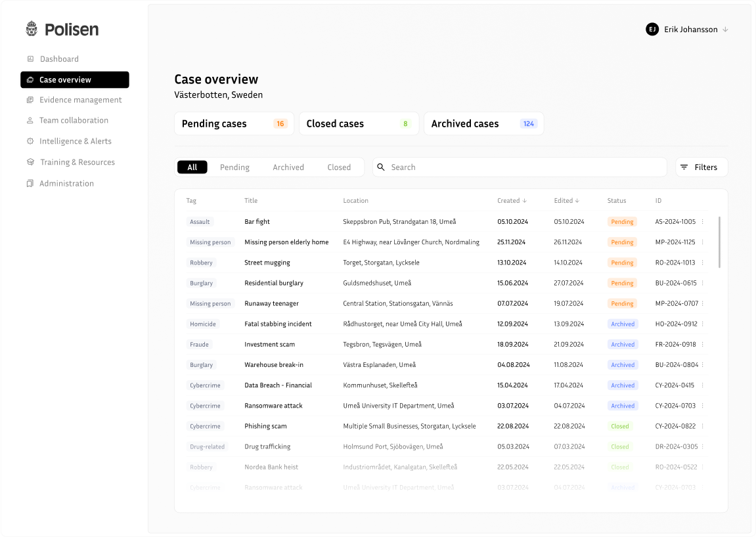This screenshot has height=537, width=756.
Task: Open the Filters button
Action: click(701, 167)
